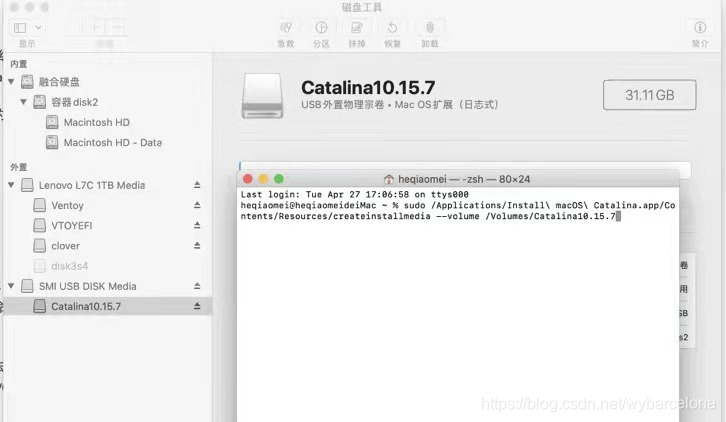Eject the Ventoy volume
The image size is (726, 422).
click(197, 205)
